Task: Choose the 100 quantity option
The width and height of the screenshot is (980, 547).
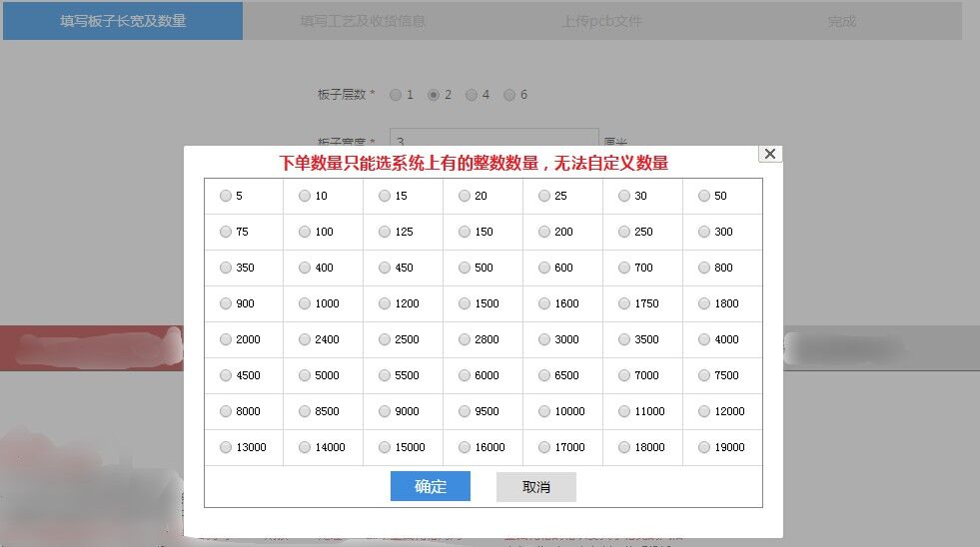Action: pos(305,233)
